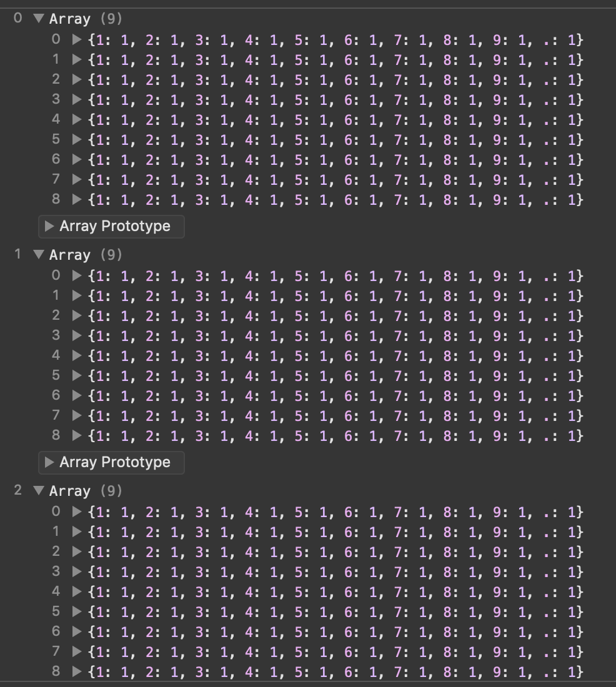616x687 pixels.
Task: Collapse the outer array at index 2
Action: 39,491
